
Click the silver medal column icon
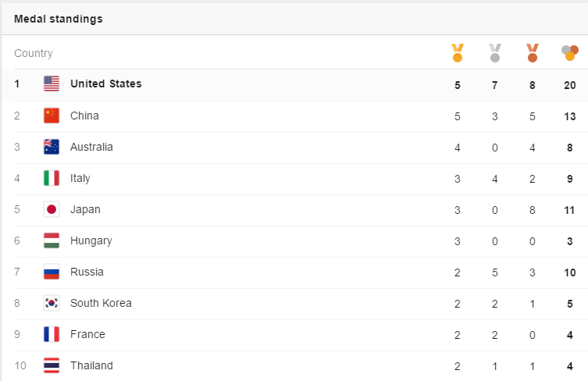495,53
